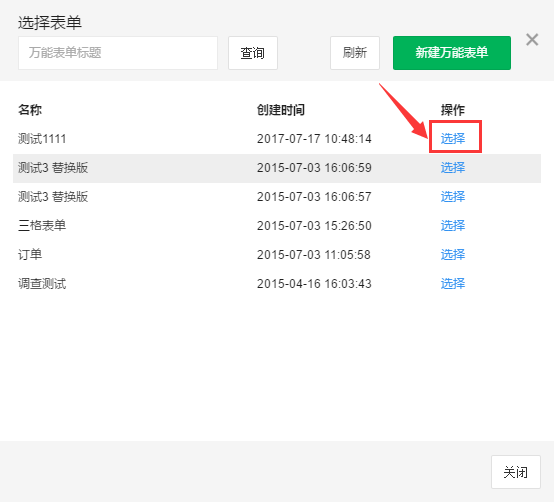
Task: Click the 操作 column header
Action: (453, 110)
